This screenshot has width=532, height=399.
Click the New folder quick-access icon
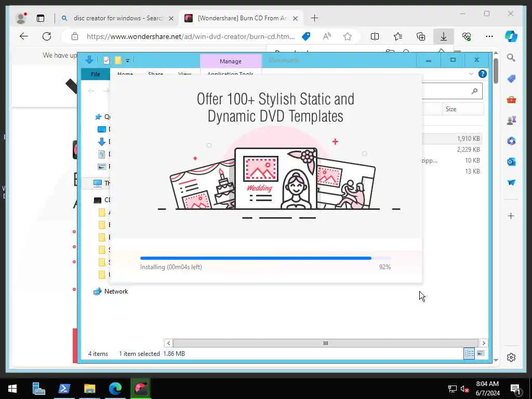118,60
